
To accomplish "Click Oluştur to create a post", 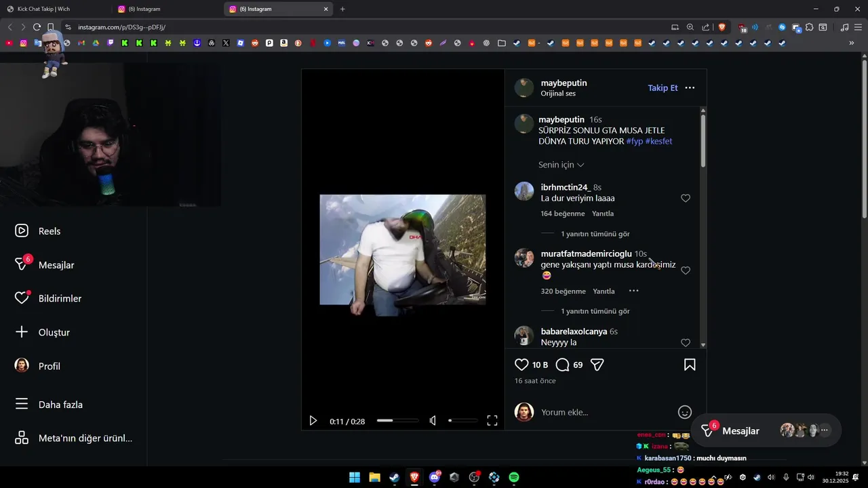I will [x=42, y=332].
